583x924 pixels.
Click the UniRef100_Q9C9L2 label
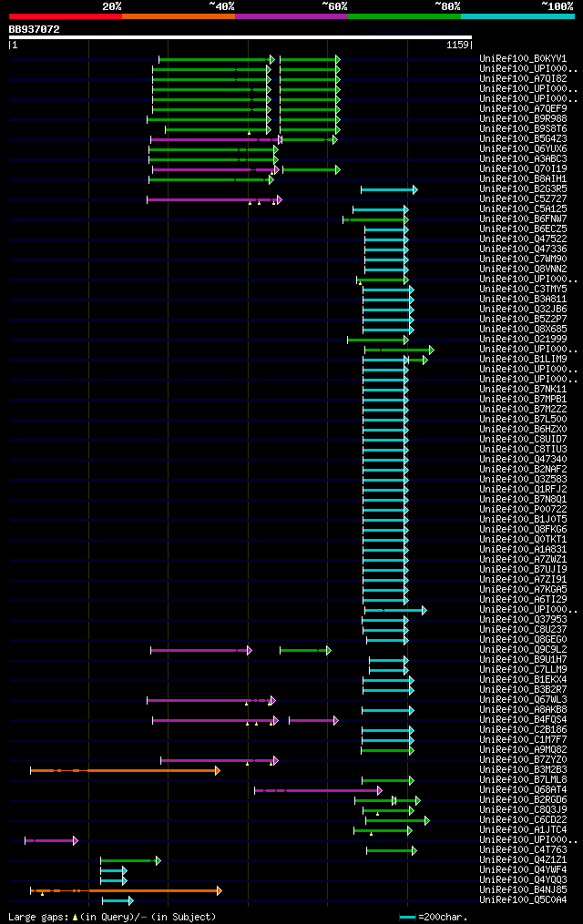[x=523, y=649]
